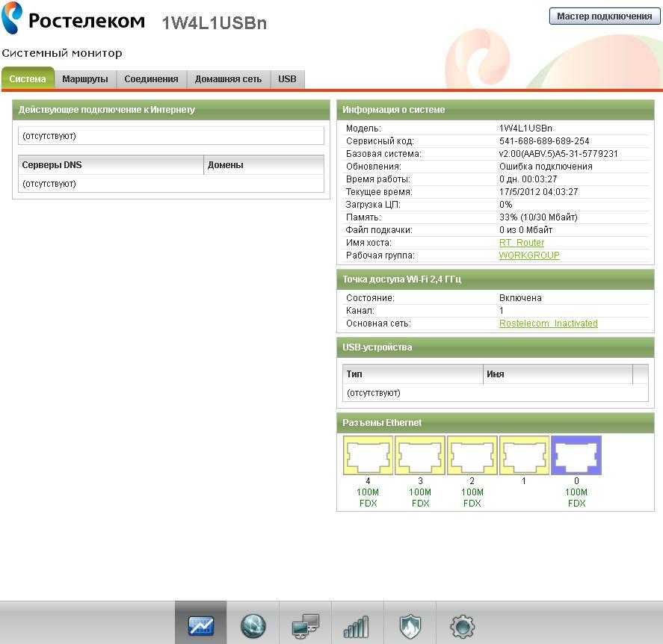Open the Security shield icon section
Screen dimensions: 663x644
point(410,625)
